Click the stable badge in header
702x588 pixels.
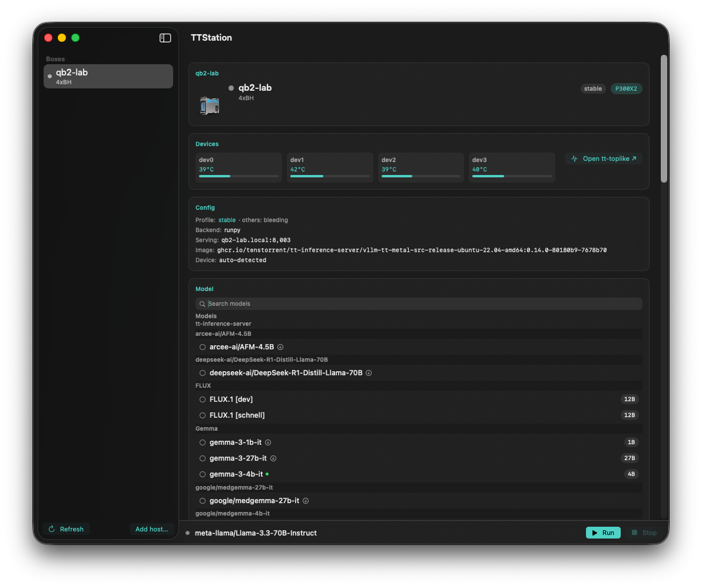tap(593, 88)
